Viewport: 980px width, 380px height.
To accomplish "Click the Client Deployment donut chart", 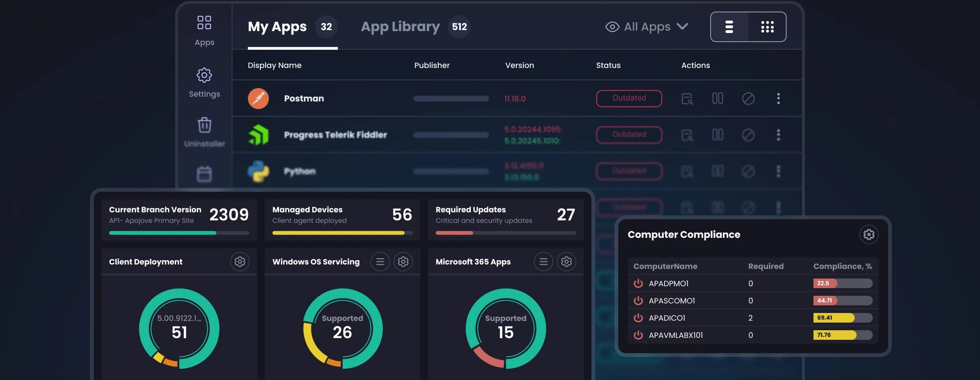I will coord(179,328).
